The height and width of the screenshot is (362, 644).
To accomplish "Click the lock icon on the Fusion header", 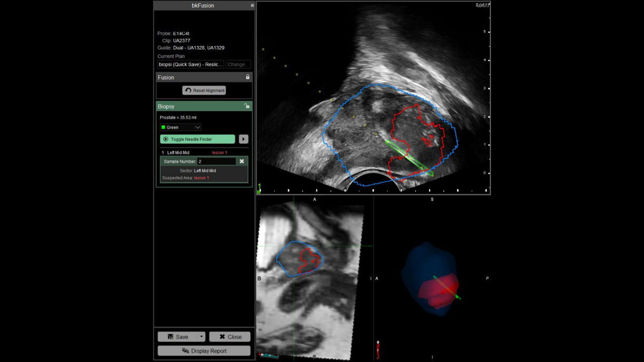I will (247, 77).
